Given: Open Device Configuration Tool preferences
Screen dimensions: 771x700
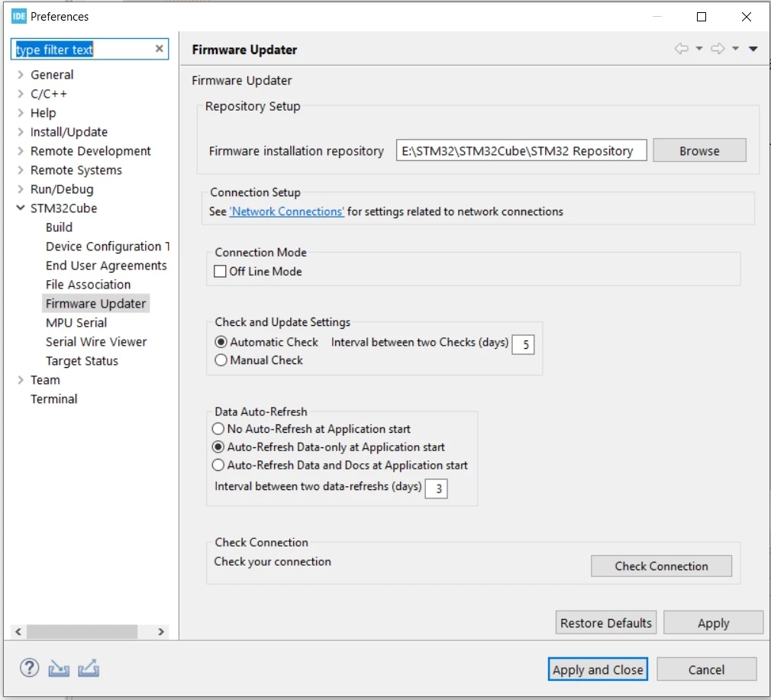Looking at the screenshot, I should coord(107,247).
